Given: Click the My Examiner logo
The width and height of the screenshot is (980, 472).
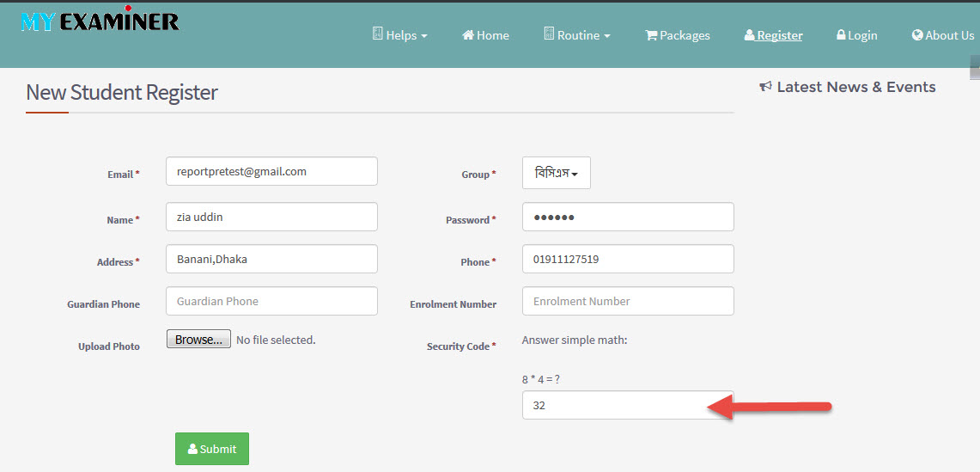Looking at the screenshot, I should pyautogui.click(x=100, y=21).
